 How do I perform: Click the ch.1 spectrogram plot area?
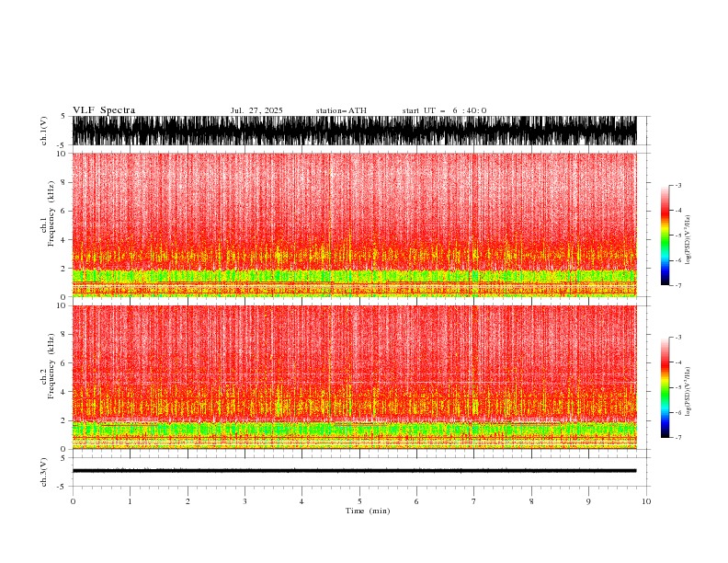(x=354, y=224)
